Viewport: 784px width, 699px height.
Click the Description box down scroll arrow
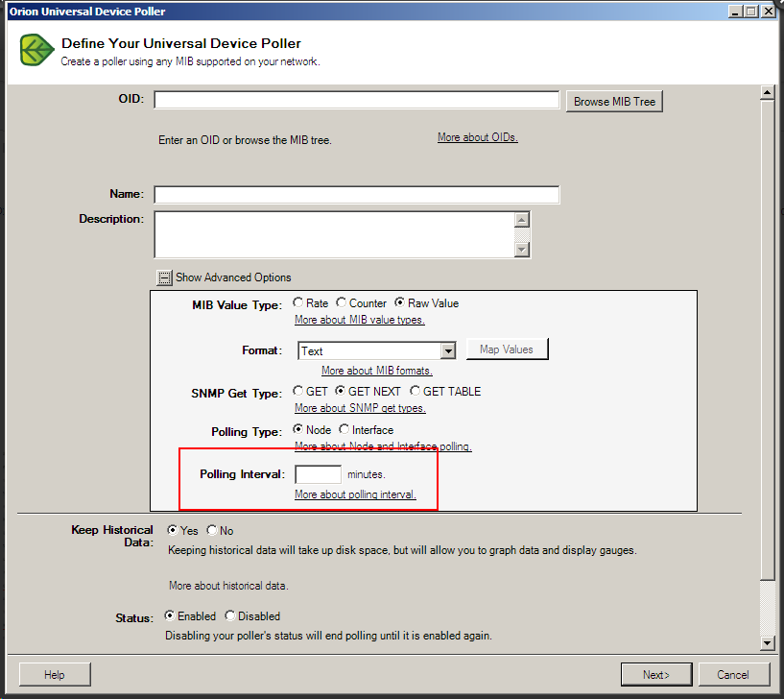click(521, 250)
